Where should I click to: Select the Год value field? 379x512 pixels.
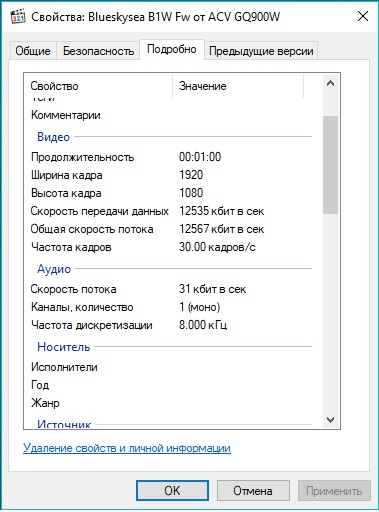tap(244, 385)
